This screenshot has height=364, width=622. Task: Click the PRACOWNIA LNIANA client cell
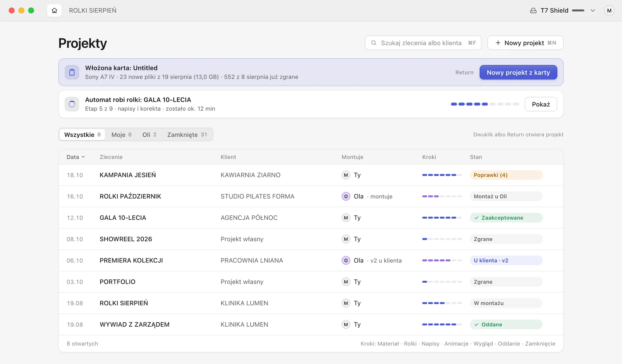click(252, 260)
